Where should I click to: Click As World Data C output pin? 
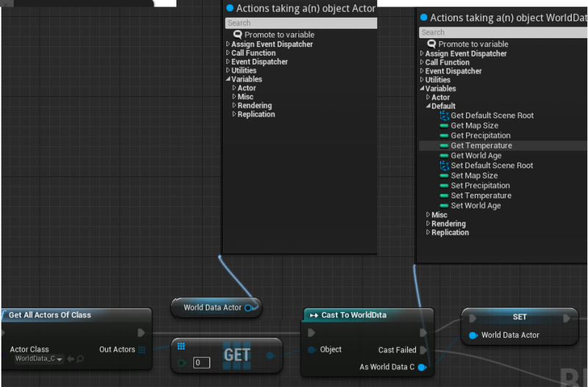point(422,367)
